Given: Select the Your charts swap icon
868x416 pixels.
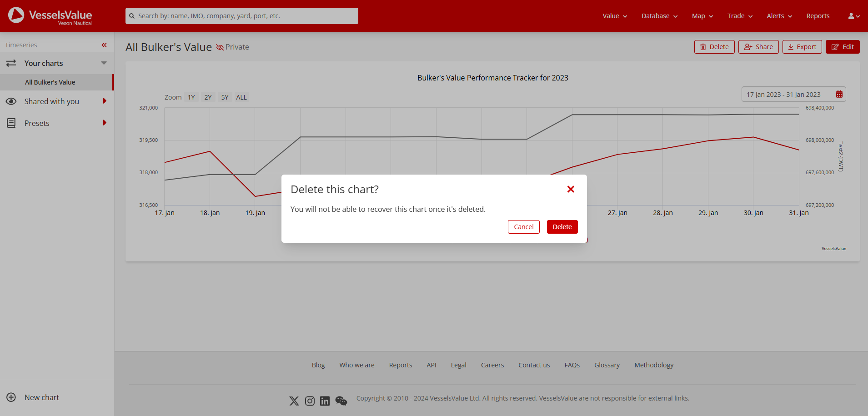Looking at the screenshot, I should point(11,63).
